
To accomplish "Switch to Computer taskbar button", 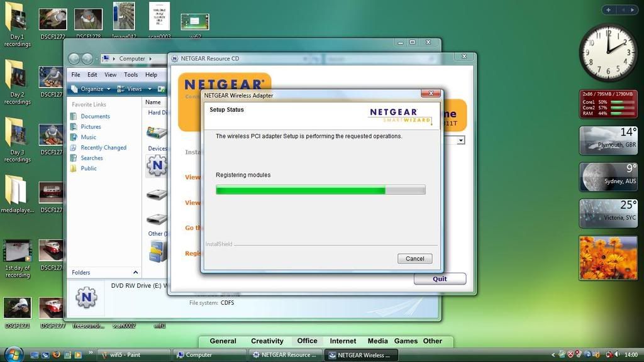I will [x=210, y=355].
